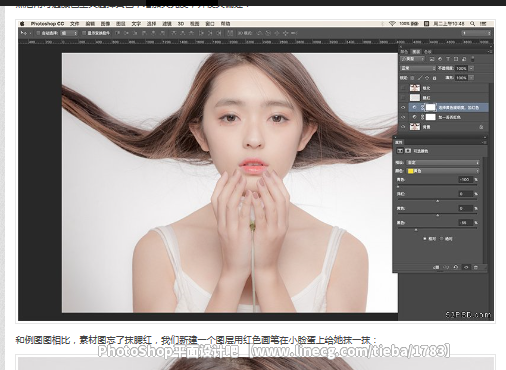The width and height of the screenshot is (506, 370).
Task: Click the Move tool icon in options bar
Action: pos(23,33)
